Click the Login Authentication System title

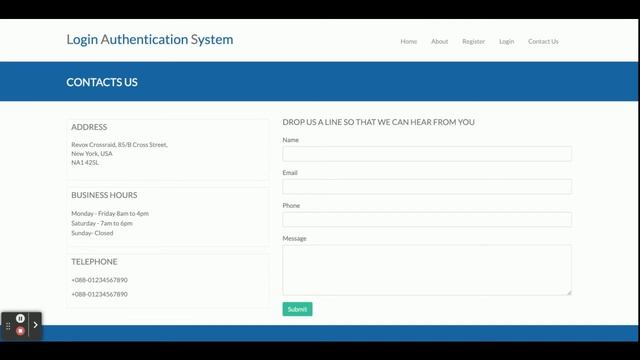tap(150, 40)
